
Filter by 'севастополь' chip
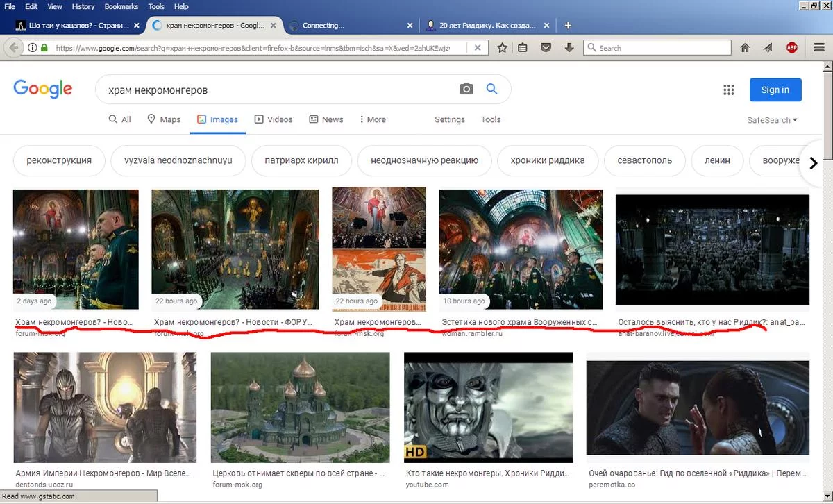click(645, 160)
